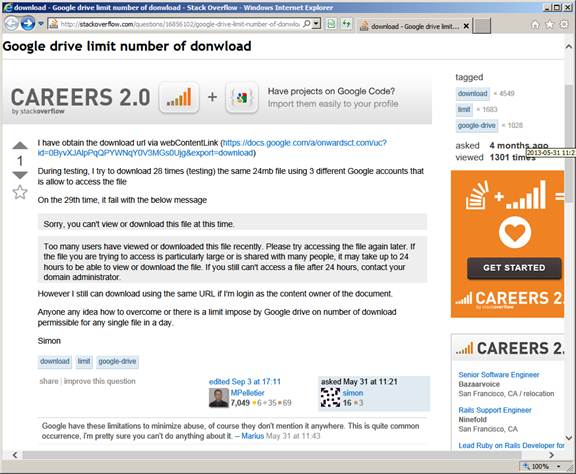Open the zoom level dropdown in the status bar

coord(558,466)
